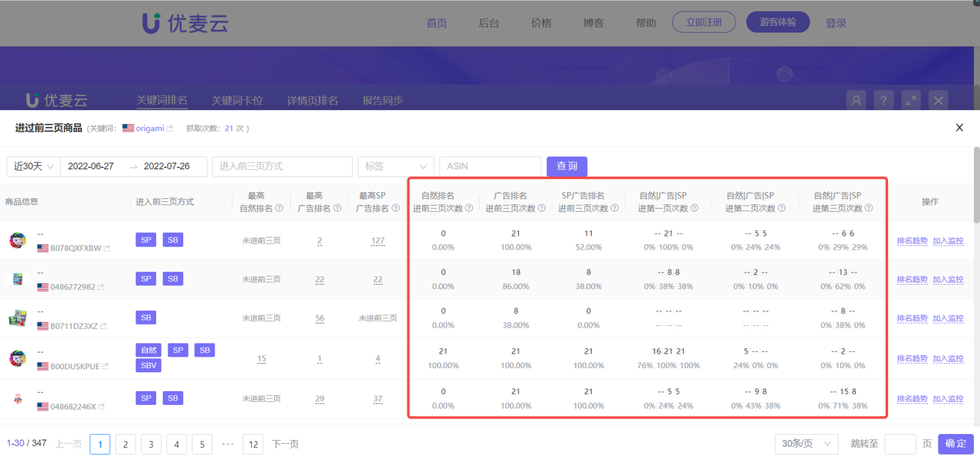Open 排名趋势 for the first product
Viewport: 980px width, 460px height.
tap(912, 240)
